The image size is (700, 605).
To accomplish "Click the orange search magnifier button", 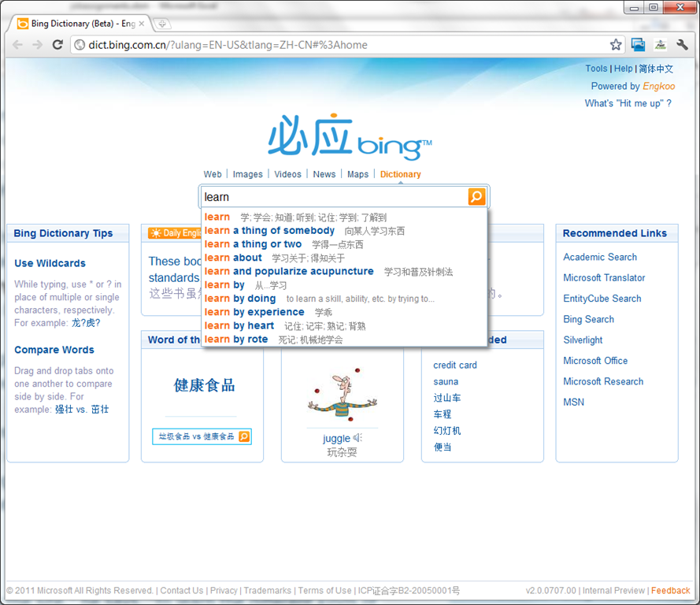I will point(476,197).
